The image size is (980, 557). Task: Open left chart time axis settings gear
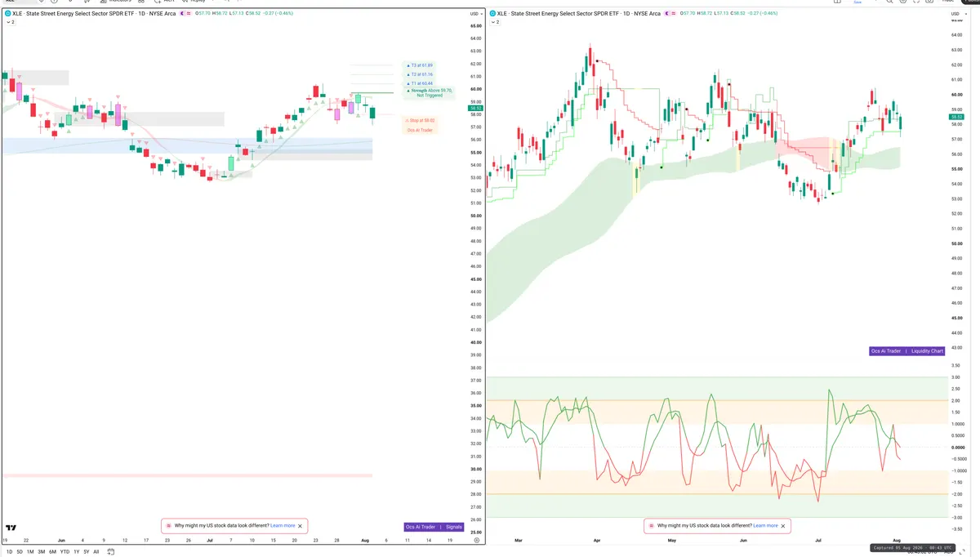(x=476, y=541)
